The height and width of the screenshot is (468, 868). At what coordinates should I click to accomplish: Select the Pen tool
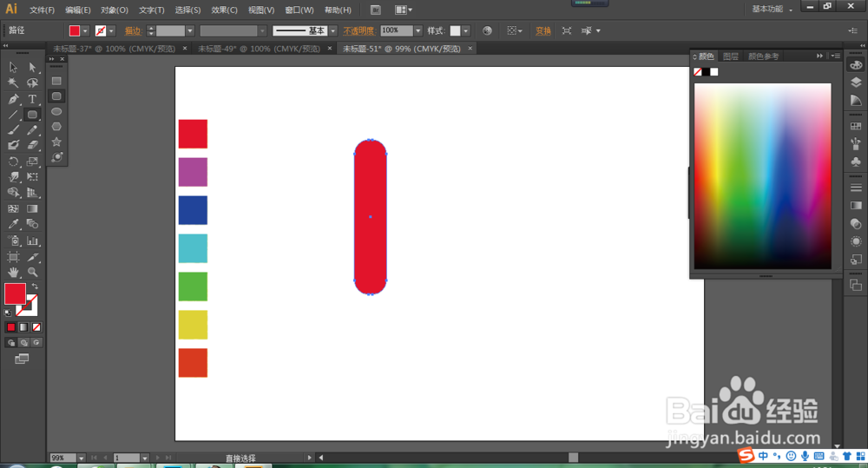click(x=13, y=99)
